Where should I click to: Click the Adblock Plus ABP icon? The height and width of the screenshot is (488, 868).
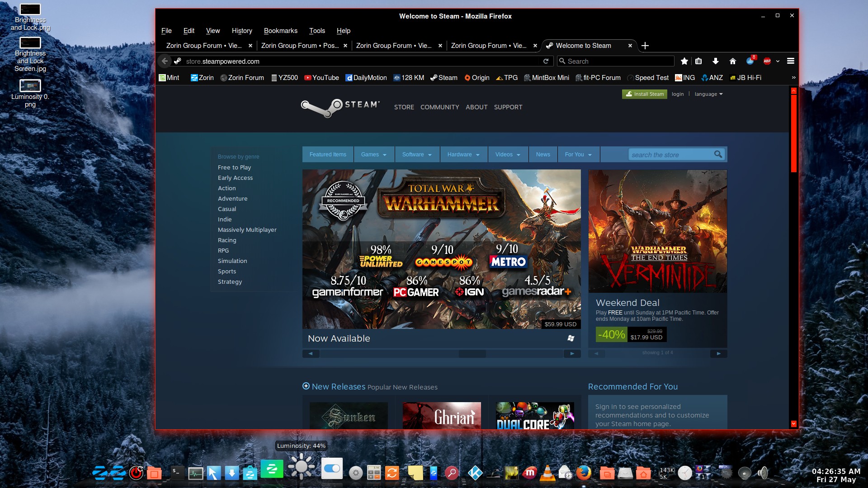point(767,61)
